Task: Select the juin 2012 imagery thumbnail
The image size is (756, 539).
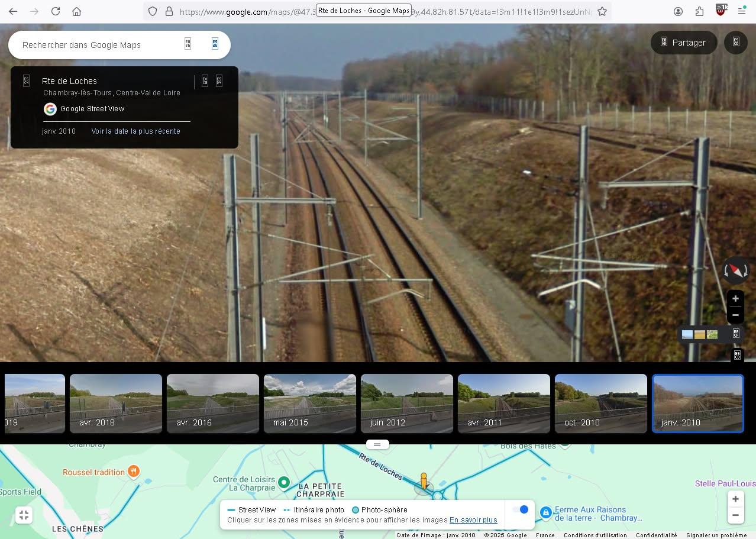Action: [x=407, y=404]
